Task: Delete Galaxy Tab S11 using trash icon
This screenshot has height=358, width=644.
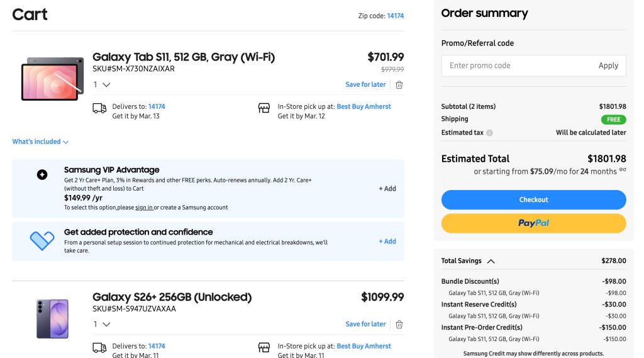Action: (399, 85)
